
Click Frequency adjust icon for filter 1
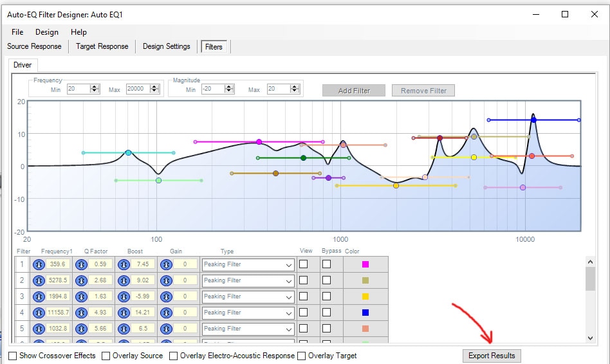(x=39, y=265)
